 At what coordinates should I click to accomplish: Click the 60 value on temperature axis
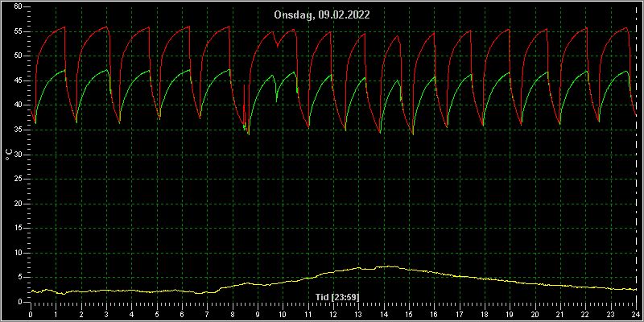tap(18, 7)
